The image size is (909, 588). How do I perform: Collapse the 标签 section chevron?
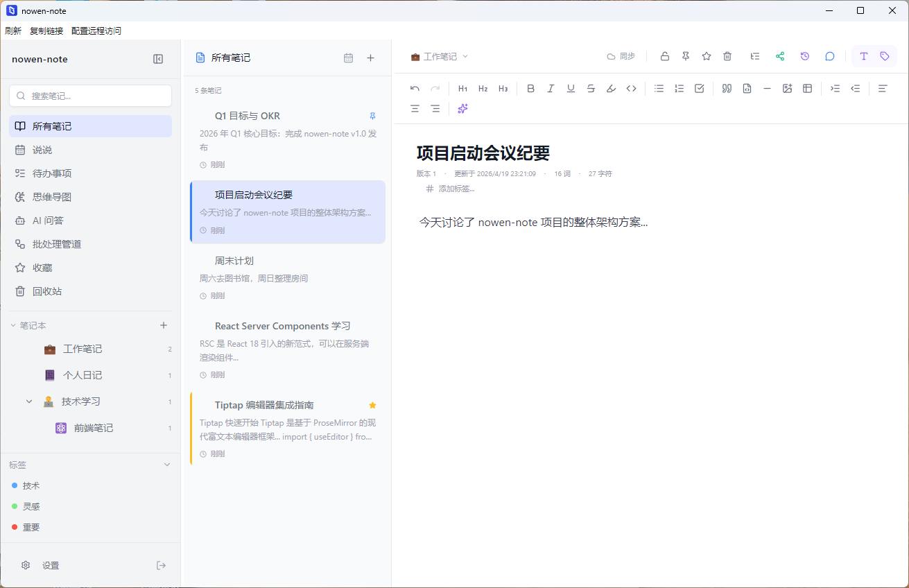[x=166, y=465]
